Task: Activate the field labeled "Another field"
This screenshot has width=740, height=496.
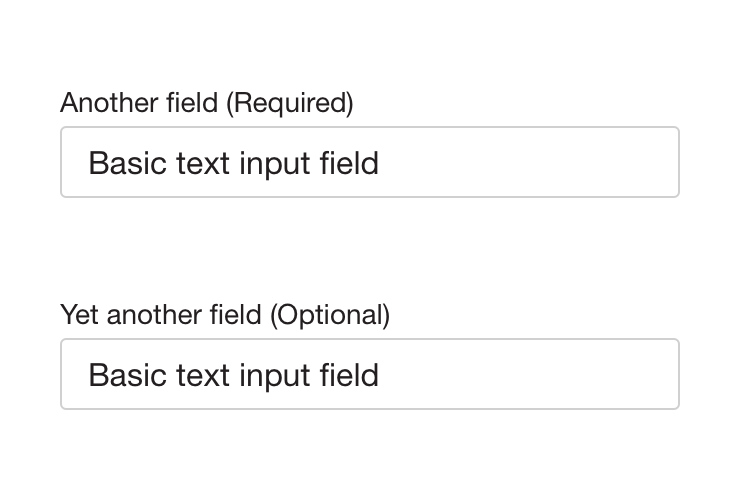Action: click(x=369, y=162)
